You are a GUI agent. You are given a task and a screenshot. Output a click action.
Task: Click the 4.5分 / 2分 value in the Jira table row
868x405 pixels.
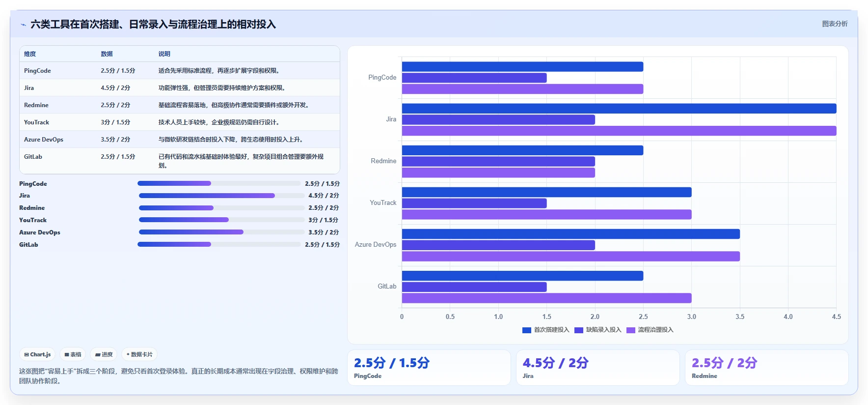click(x=115, y=88)
